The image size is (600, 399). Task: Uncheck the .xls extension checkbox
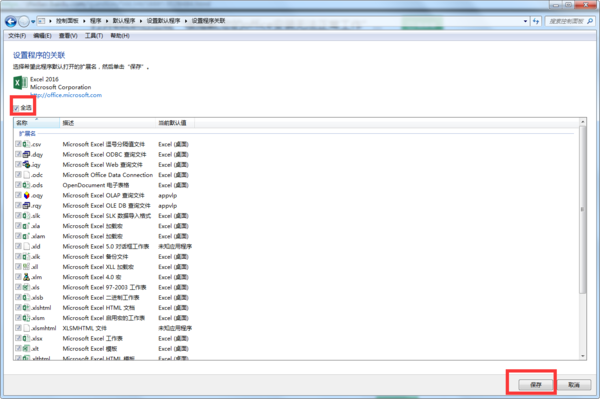[x=18, y=287]
